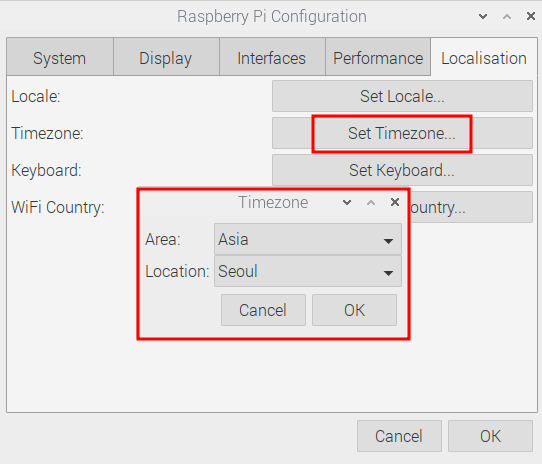
Task: Select the Interfaces tab
Action: click(x=272, y=57)
